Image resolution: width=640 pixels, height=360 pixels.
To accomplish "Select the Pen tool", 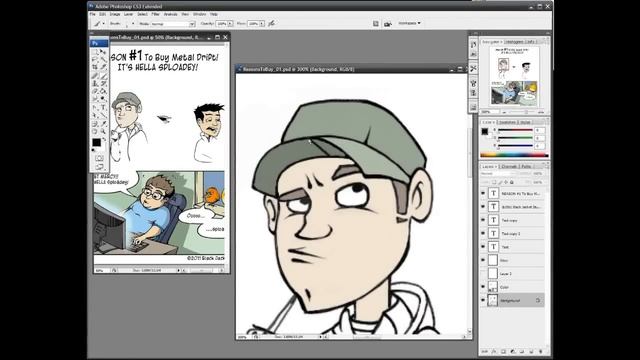I will [95, 107].
